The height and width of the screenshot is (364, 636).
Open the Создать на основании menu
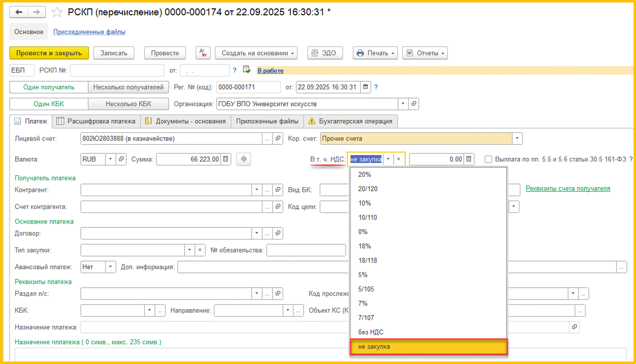coord(256,53)
